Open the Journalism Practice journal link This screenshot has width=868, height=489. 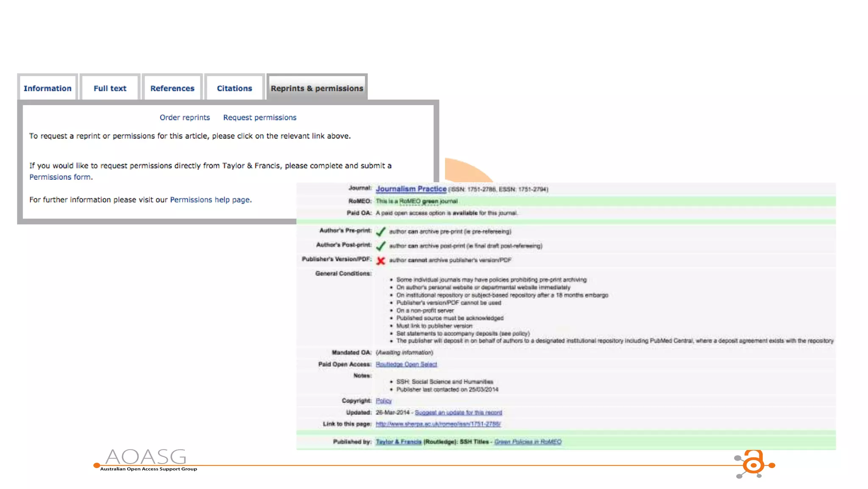[411, 189]
